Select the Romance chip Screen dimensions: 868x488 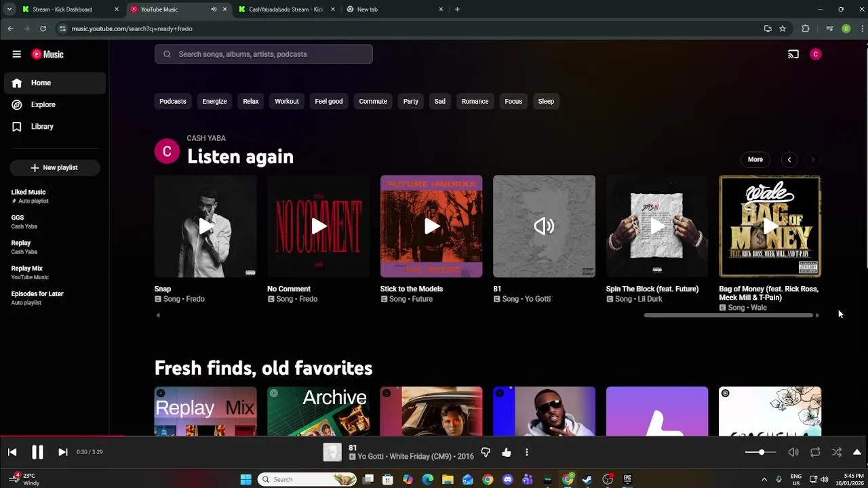coord(475,101)
